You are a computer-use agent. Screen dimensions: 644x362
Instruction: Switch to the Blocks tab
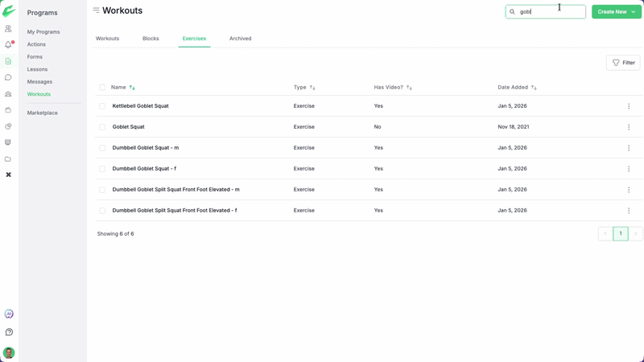click(x=151, y=39)
